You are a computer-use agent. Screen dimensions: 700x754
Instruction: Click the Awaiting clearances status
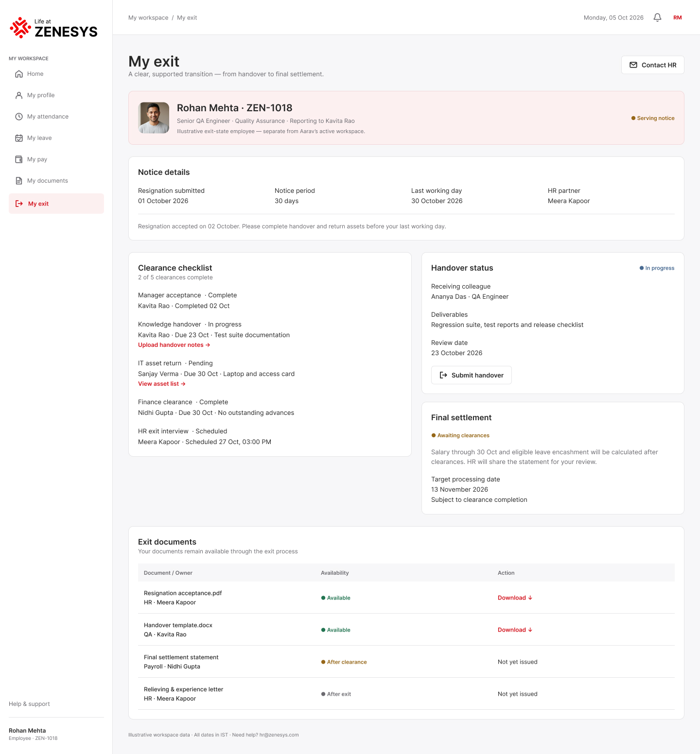[460, 435]
